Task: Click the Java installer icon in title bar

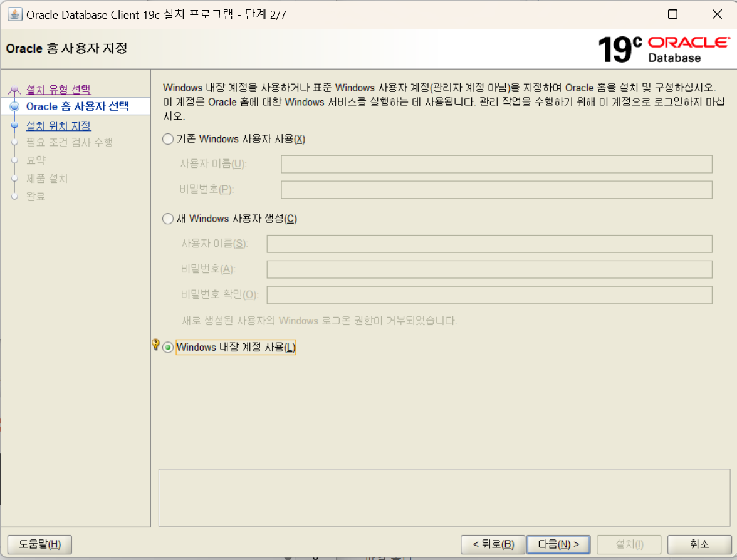Action: pos(14,14)
